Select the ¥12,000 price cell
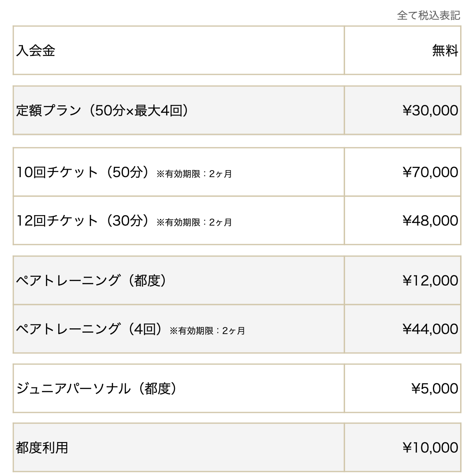Viewport: 476px width, 476px height. (x=402, y=280)
